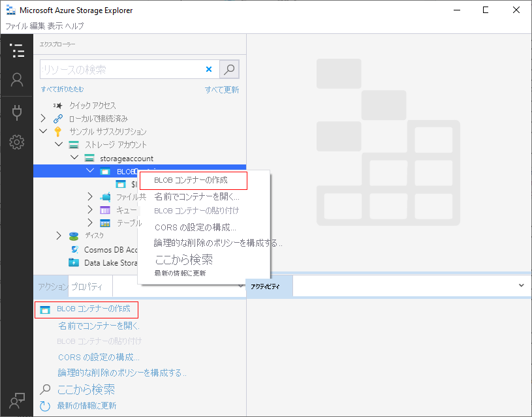Click the ここから検索 magnifier icon in Actions
Screen dimensions: 532x417
pos(45,390)
